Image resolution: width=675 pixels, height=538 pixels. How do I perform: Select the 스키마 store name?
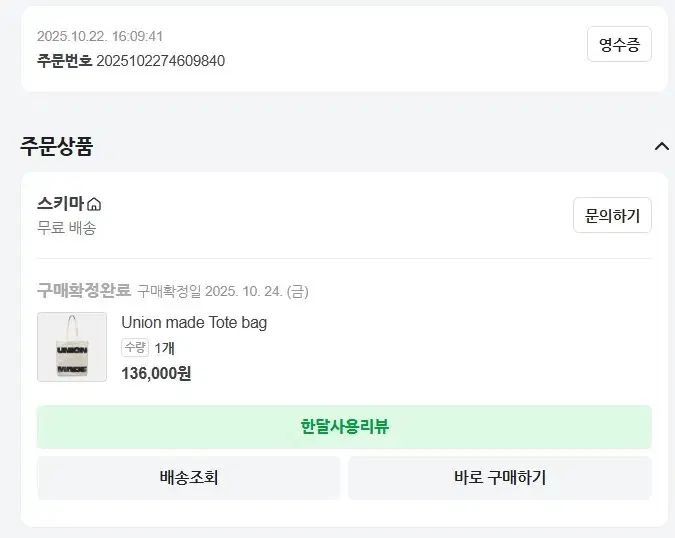click(61, 204)
